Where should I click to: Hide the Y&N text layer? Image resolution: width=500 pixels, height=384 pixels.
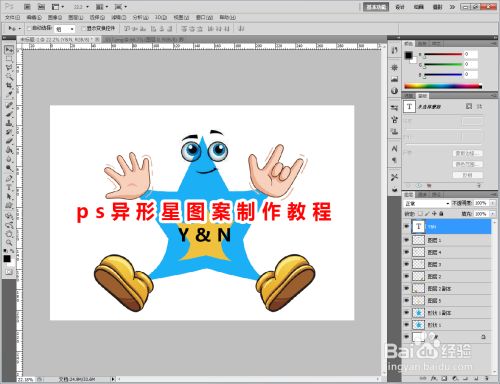[406, 226]
